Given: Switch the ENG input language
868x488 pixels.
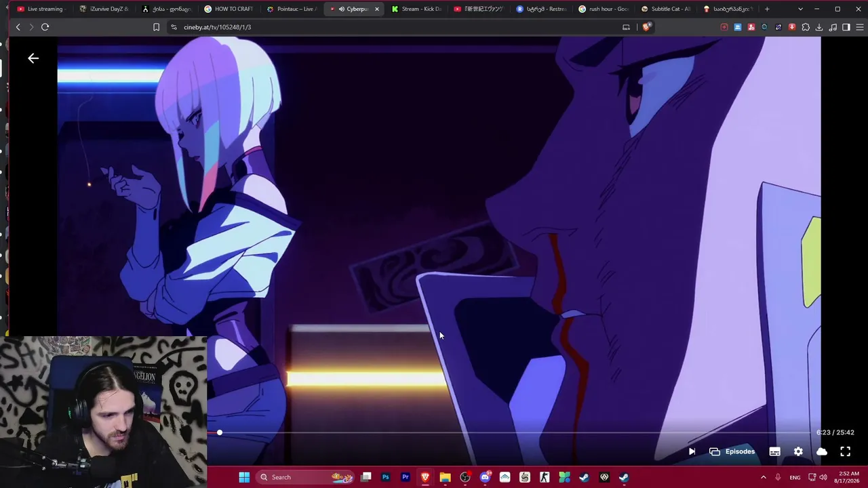Looking at the screenshot, I should pyautogui.click(x=795, y=477).
